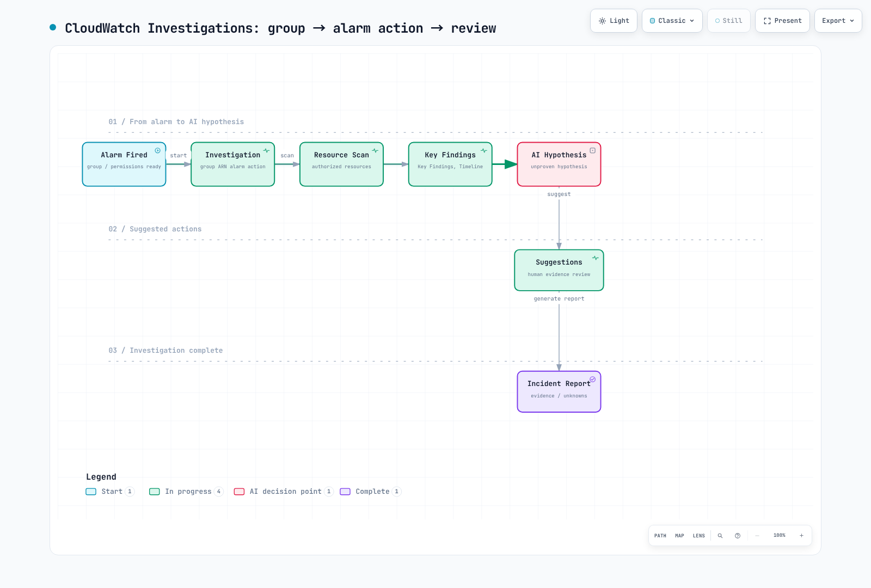871x588 pixels.
Task: Click the decision icon on AI Hypothesis node
Action: coord(593,151)
